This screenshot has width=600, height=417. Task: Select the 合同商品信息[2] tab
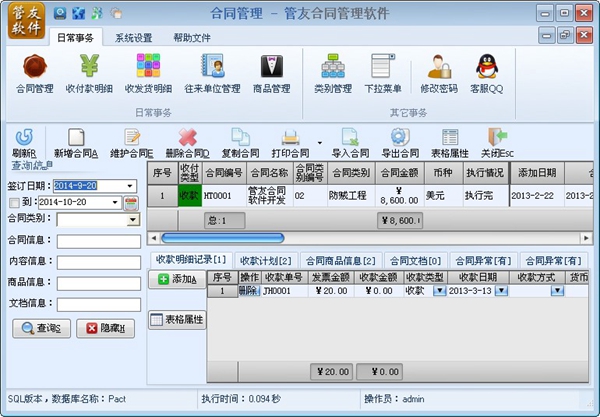pos(341,261)
